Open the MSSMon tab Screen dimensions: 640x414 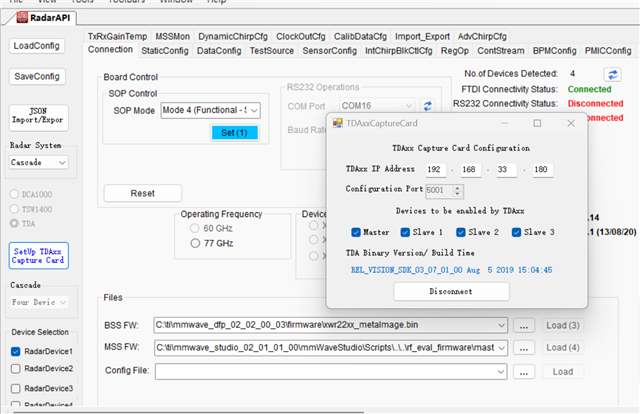point(172,36)
